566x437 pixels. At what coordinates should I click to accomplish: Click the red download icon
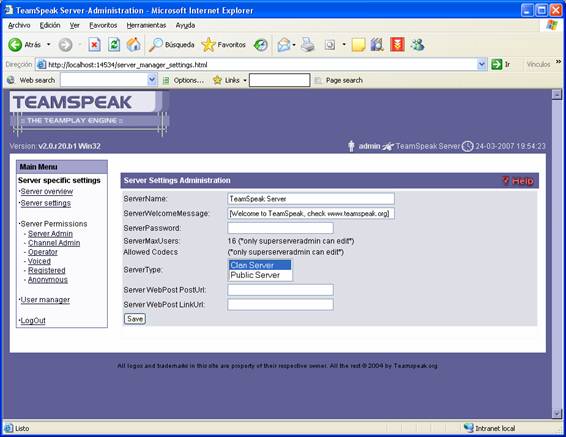click(397, 45)
